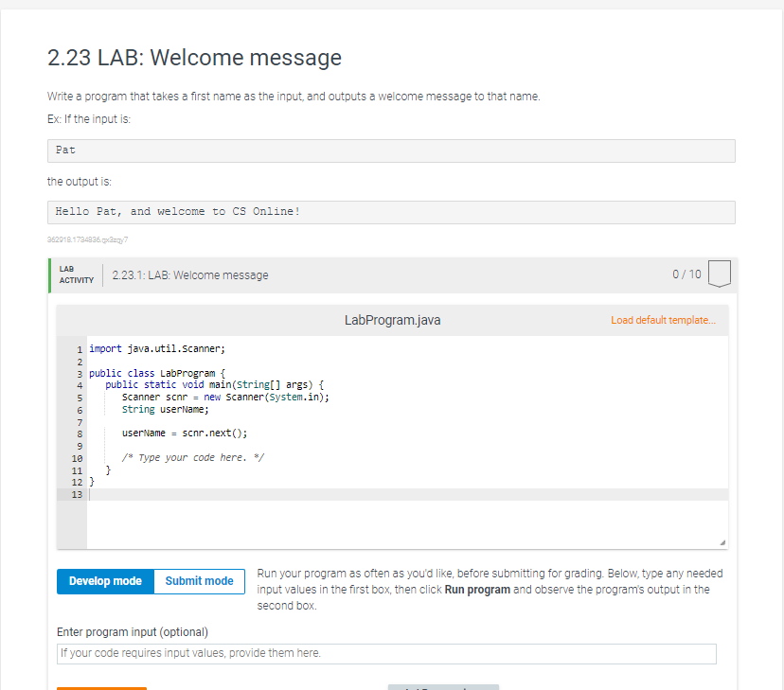Screen dimensions: 784x690
Task: Click the Scanner scnr declaration line
Action: click(225, 398)
